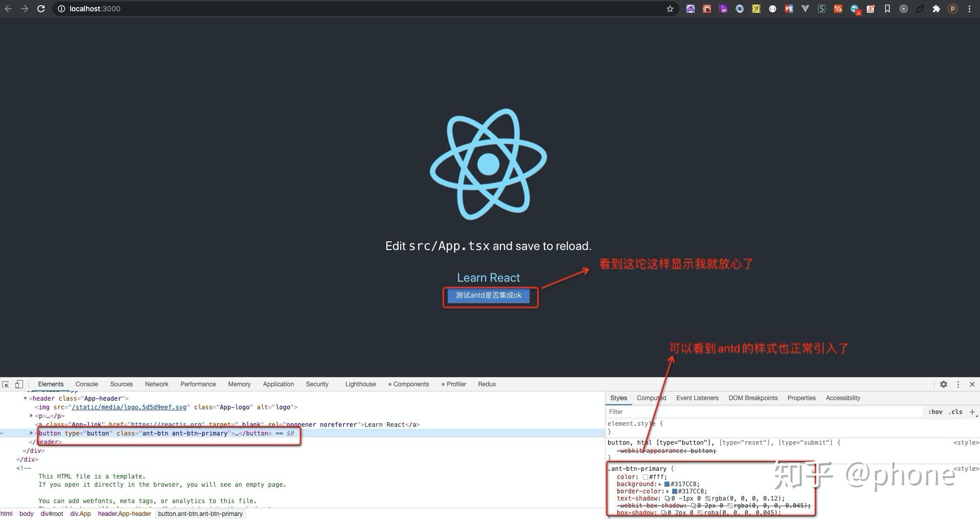Open the orange percent-slash extension

(x=838, y=9)
